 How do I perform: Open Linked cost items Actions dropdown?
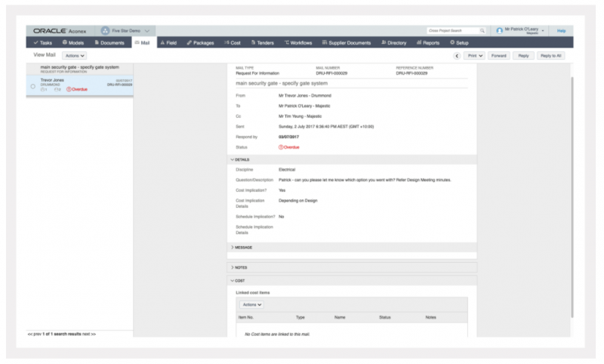[252, 304]
